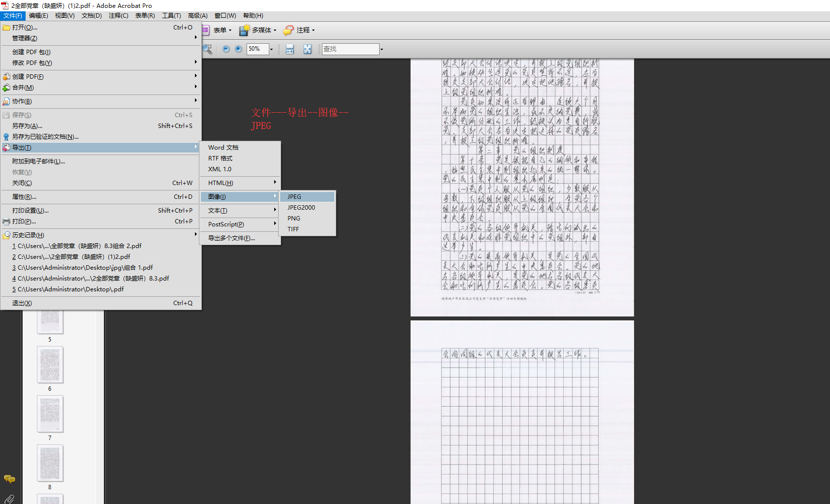Click 退出(X) to quit Acrobat
The height and width of the screenshot is (504, 830).
pos(100,303)
